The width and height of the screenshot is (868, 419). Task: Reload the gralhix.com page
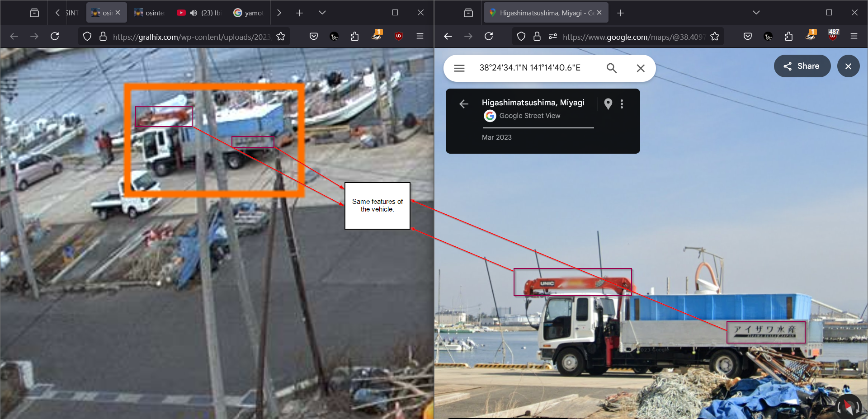55,37
